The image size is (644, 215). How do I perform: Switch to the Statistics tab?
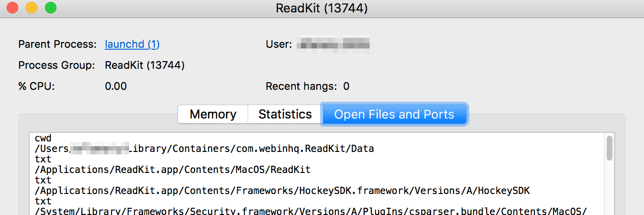click(x=285, y=115)
